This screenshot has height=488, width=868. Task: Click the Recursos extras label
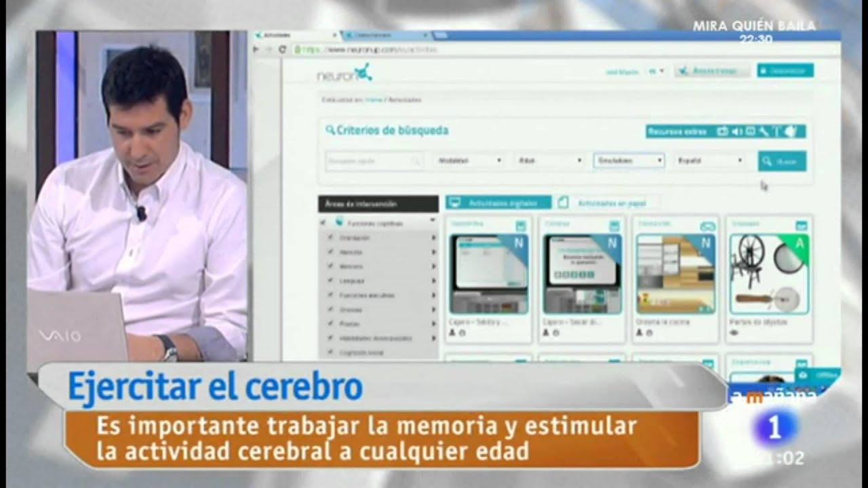(x=677, y=131)
